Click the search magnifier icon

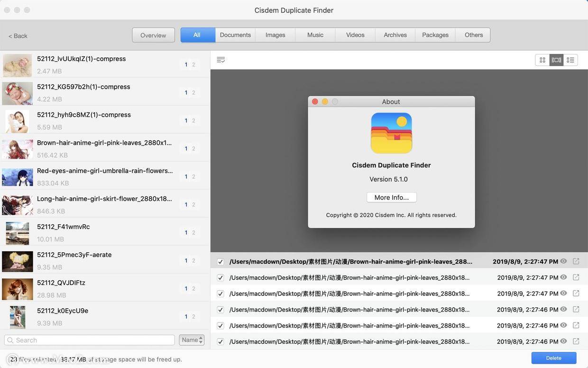point(10,340)
